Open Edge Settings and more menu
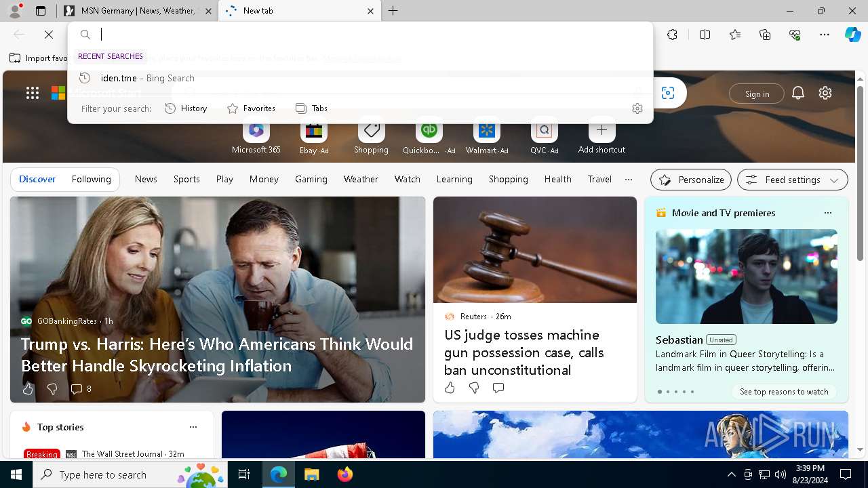 click(x=825, y=35)
